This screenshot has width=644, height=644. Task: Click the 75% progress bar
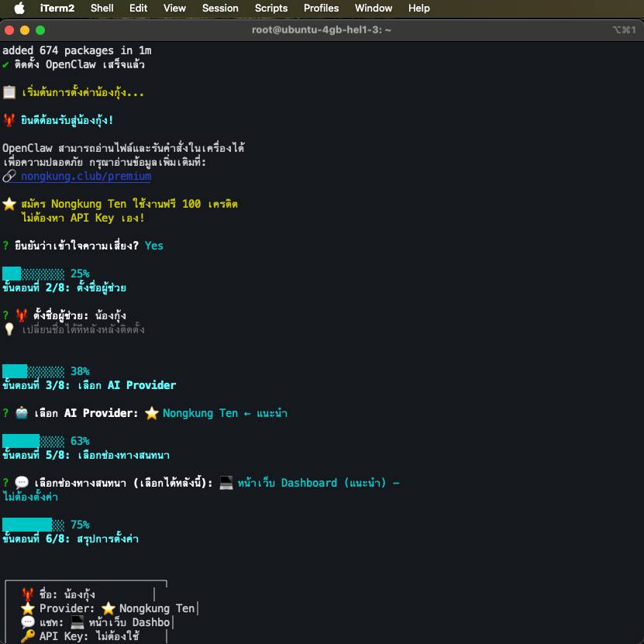click(x=33, y=525)
